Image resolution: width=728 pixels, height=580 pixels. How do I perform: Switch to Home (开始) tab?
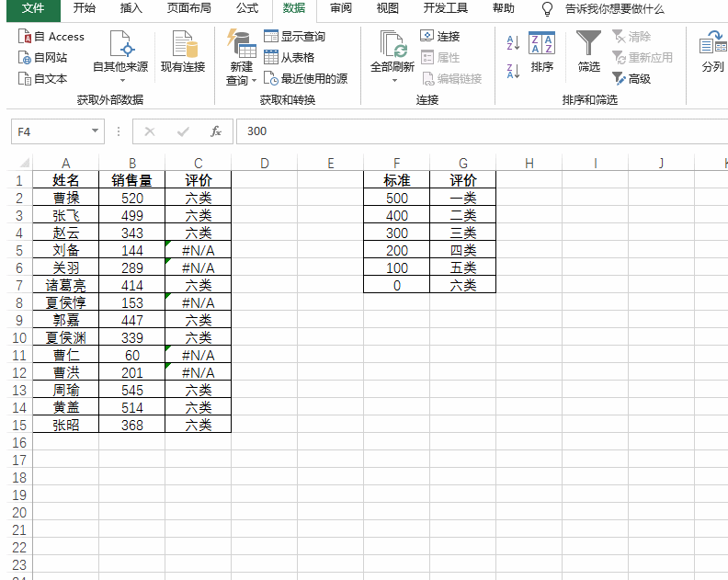coord(84,8)
